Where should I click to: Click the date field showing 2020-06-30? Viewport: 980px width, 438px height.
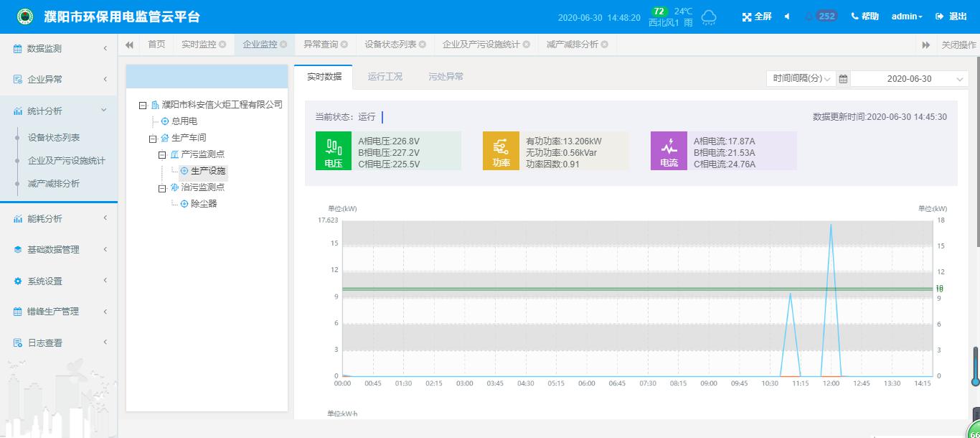tap(910, 79)
